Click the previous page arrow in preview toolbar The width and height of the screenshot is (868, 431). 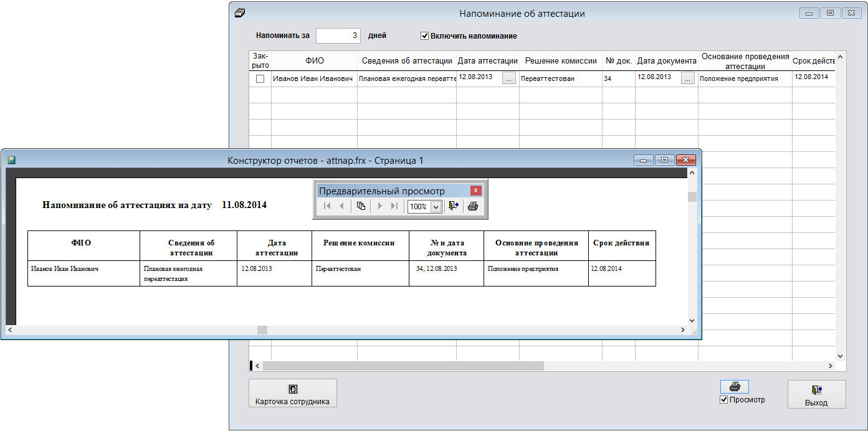pyautogui.click(x=341, y=206)
